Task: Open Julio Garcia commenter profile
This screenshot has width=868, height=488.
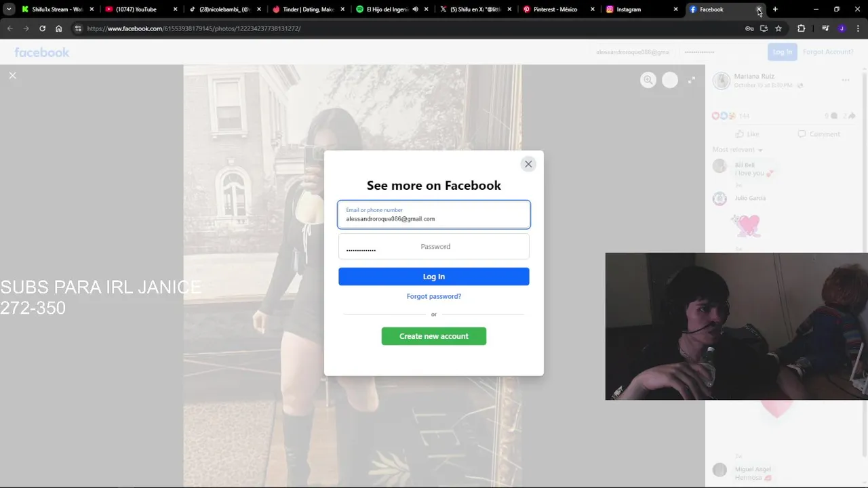Action: tap(750, 198)
